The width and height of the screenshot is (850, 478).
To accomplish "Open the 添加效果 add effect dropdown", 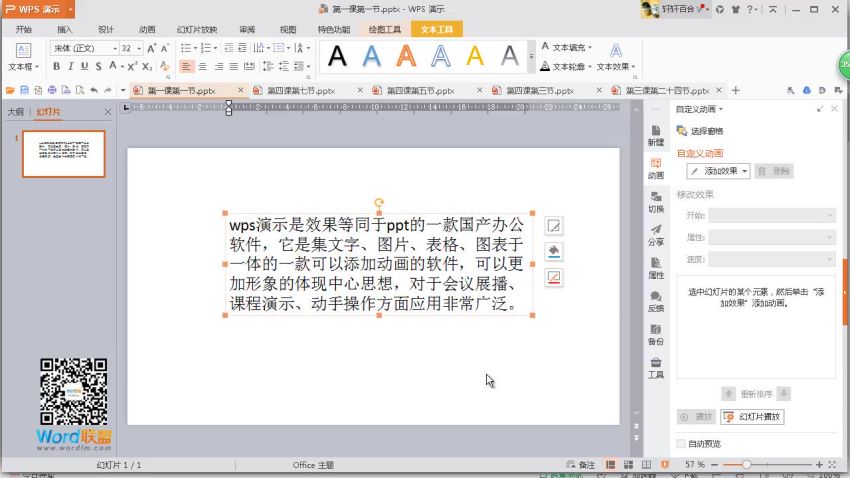I will (x=718, y=171).
